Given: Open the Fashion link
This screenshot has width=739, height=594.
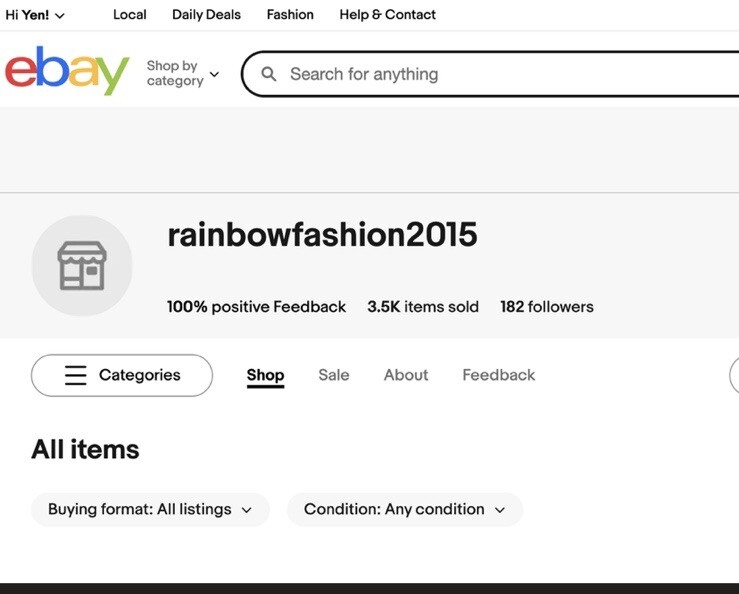Looking at the screenshot, I should click(290, 15).
